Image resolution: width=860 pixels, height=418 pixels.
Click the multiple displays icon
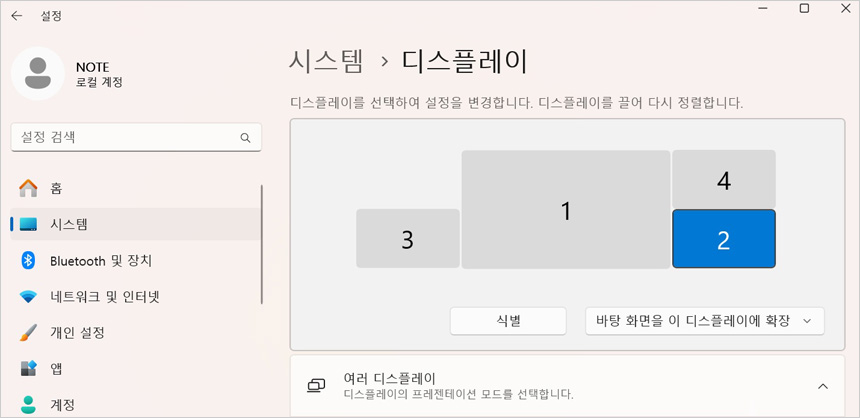tap(317, 386)
